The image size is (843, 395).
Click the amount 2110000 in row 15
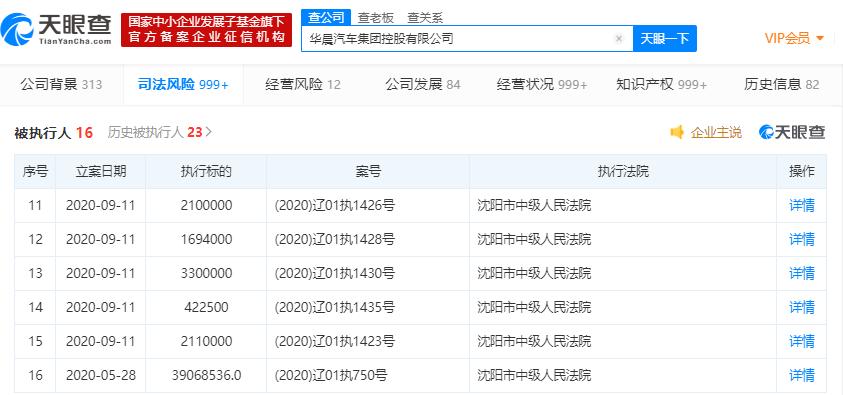[x=206, y=341]
